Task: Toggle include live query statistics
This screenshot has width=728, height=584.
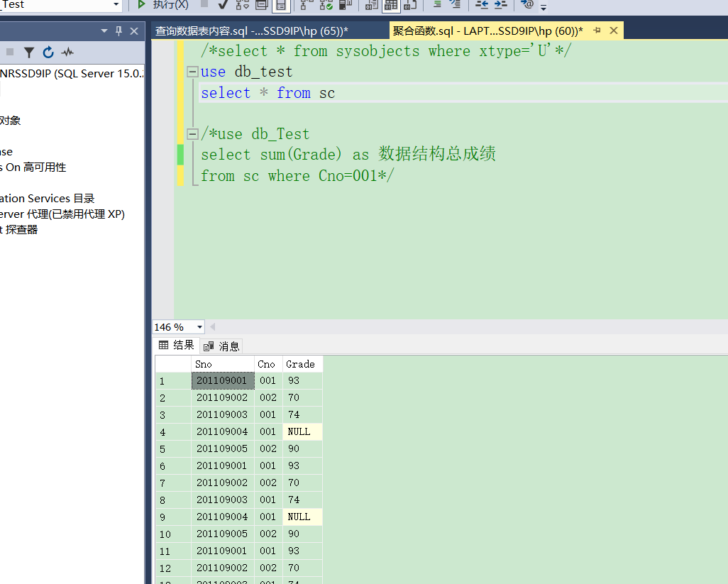Action: coord(326,5)
